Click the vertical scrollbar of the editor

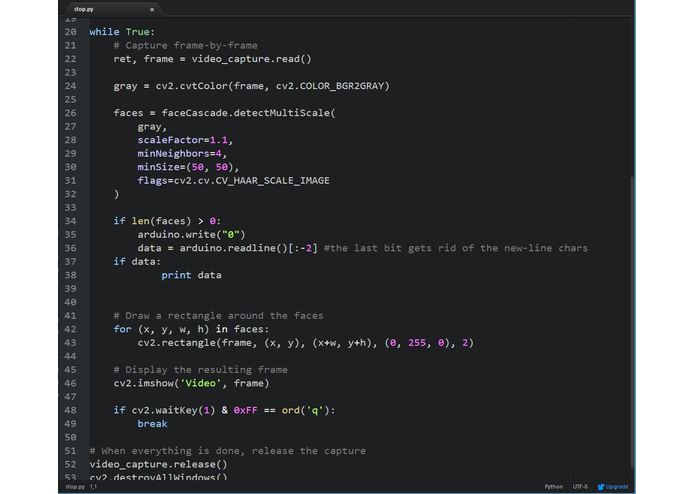coord(632,321)
